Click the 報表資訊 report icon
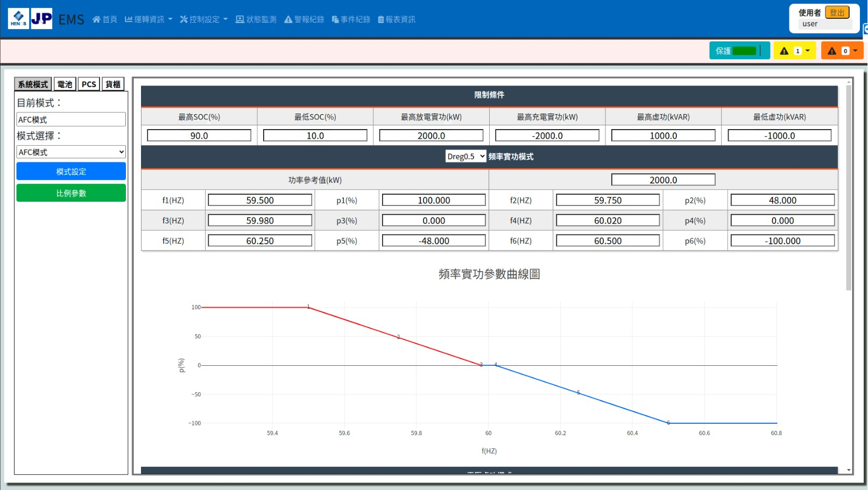The height and width of the screenshot is (490, 868). coord(380,19)
